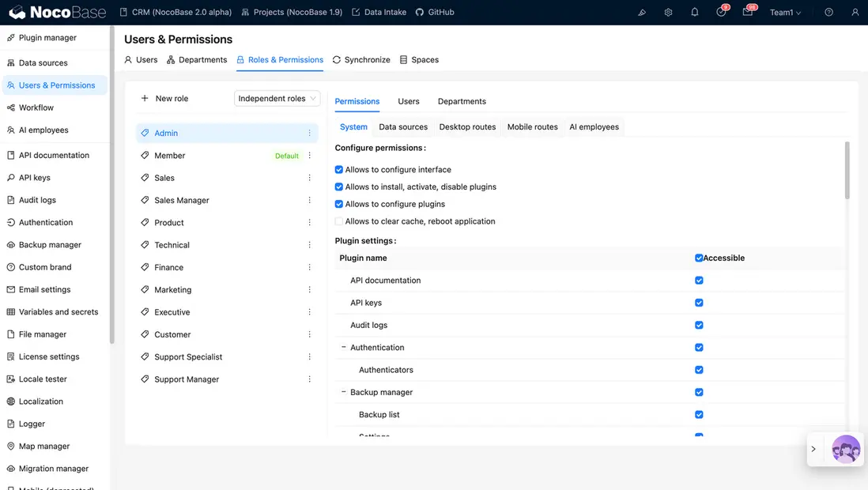
Task: Open the Independent roles dropdown
Action: pyautogui.click(x=277, y=99)
